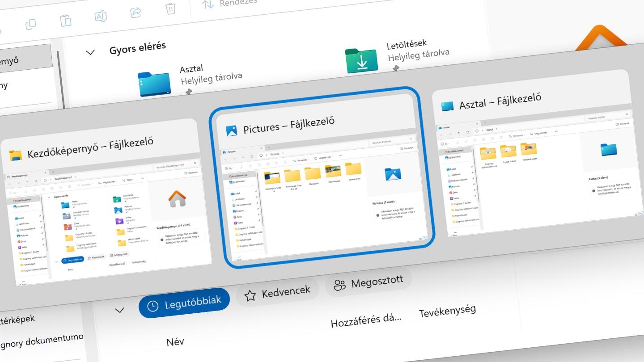Click the Delete trash can icon
Screen dimensions: 644x362
click(170, 8)
